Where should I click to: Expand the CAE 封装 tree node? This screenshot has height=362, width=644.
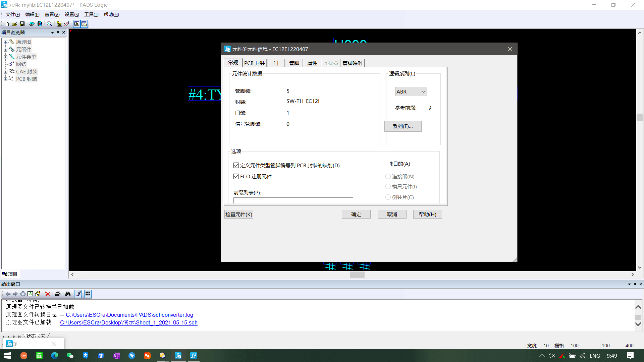pos(5,72)
